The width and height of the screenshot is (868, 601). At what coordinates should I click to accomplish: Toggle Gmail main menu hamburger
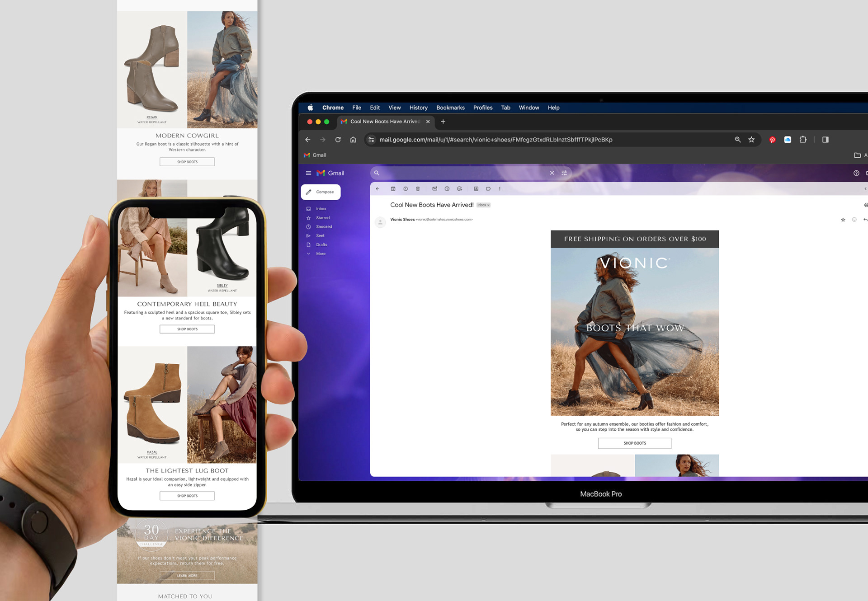(x=308, y=173)
